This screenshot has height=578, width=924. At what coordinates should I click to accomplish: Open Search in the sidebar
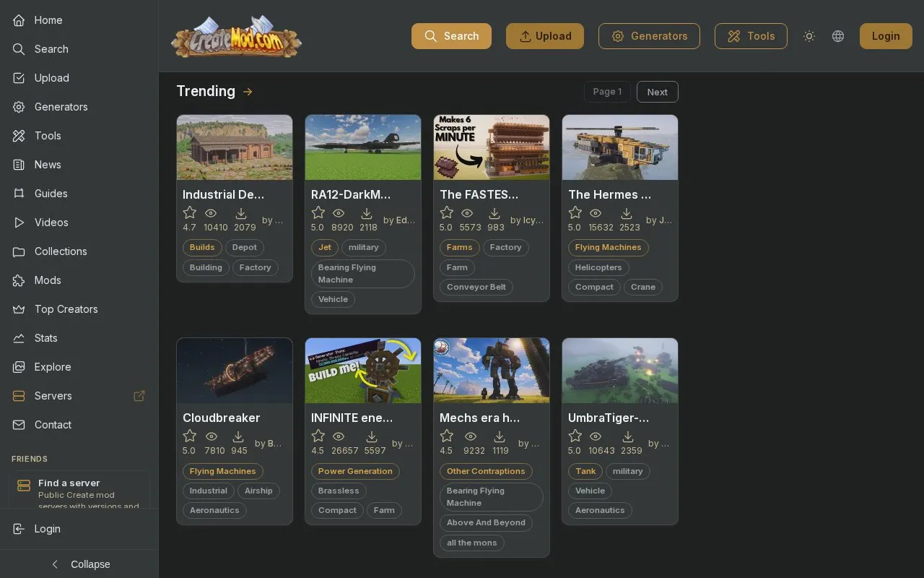79,49
